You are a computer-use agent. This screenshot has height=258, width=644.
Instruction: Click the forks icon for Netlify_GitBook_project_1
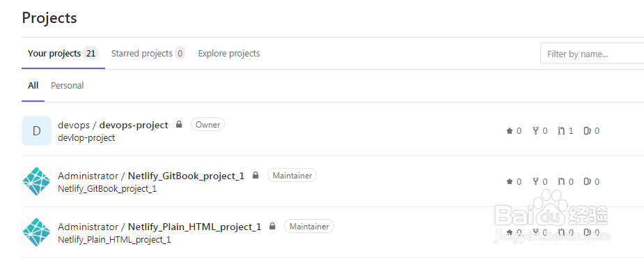(x=535, y=181)
